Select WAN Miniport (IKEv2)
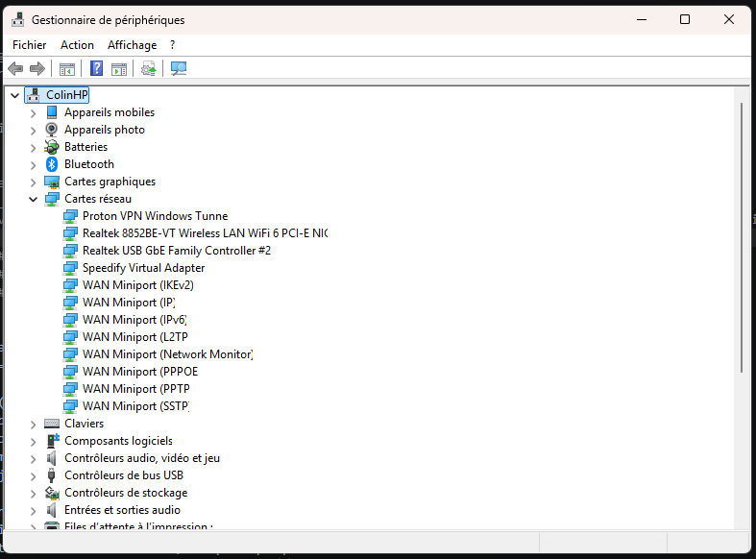756x559 pixels. [138, 285]
